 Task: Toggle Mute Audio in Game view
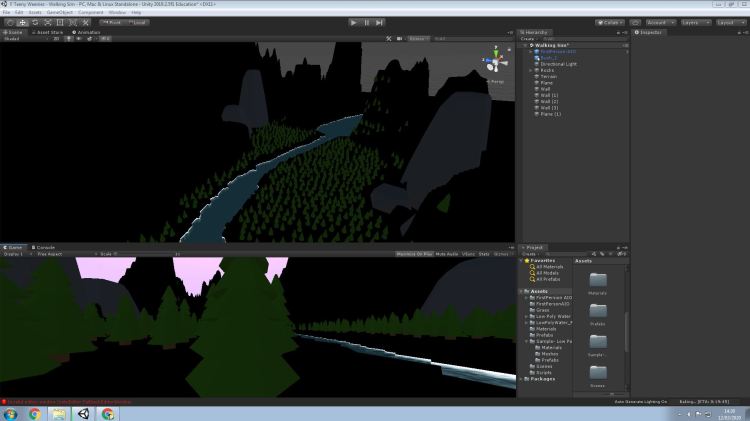pos(446,254)
